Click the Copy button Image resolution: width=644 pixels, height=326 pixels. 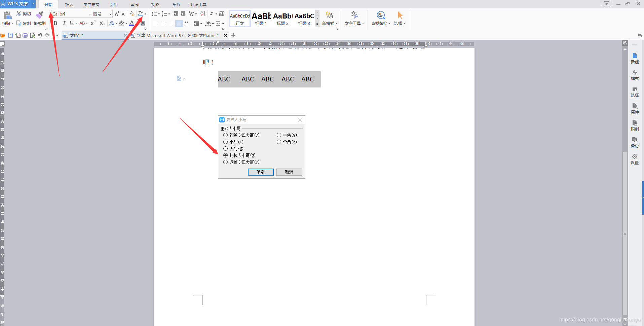point(24,23)
